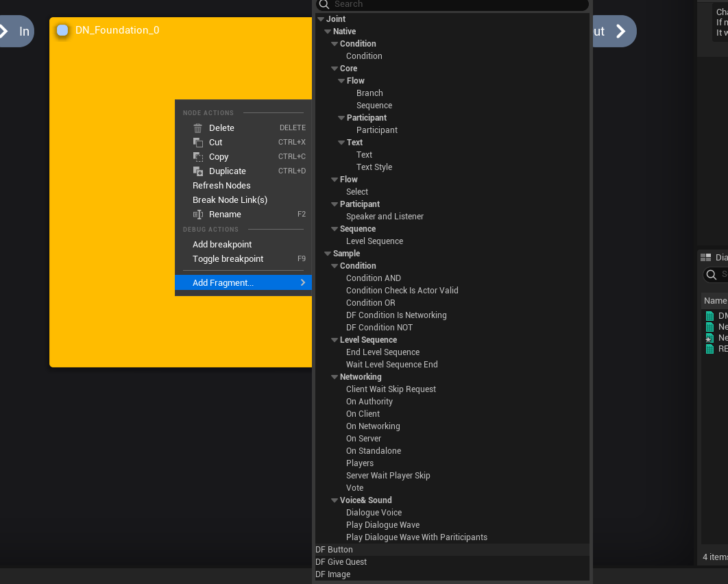728x584 pixels.
Task: Click the Copy icon in node actions
Action: (198, 157)
